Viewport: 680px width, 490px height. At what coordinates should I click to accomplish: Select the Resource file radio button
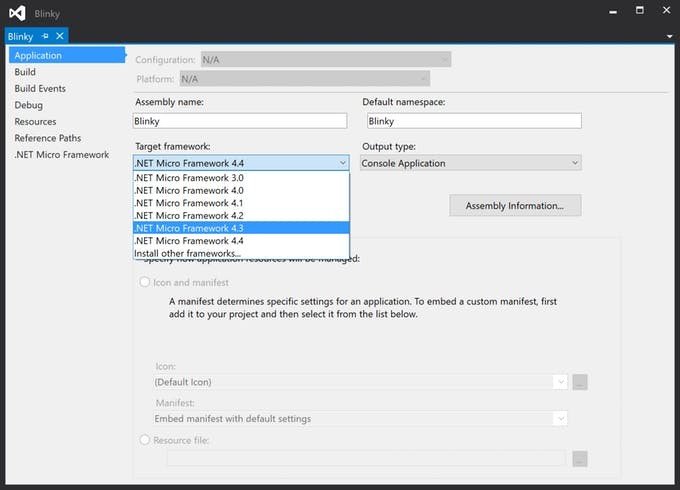point(145,440)
